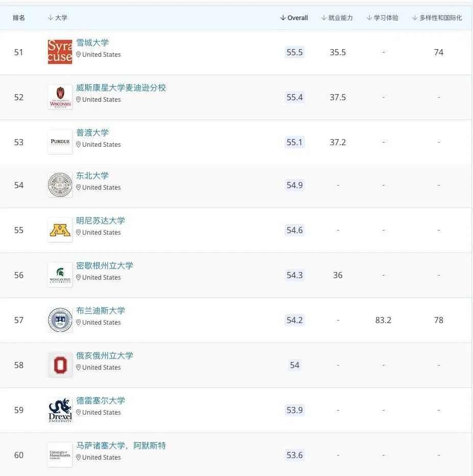Click the Brandeis University seal logo
The height and width of the screenshot is (476, 473).
click(60, 320)
